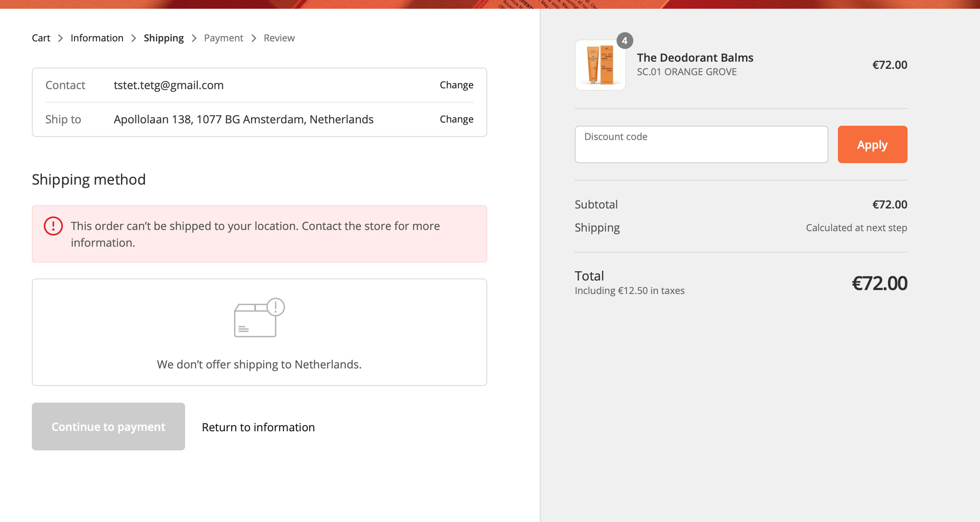Viewport: 980px width, 522px height.
Task: Select Payment breadcrumb step
Action: [x=223, y=38]
